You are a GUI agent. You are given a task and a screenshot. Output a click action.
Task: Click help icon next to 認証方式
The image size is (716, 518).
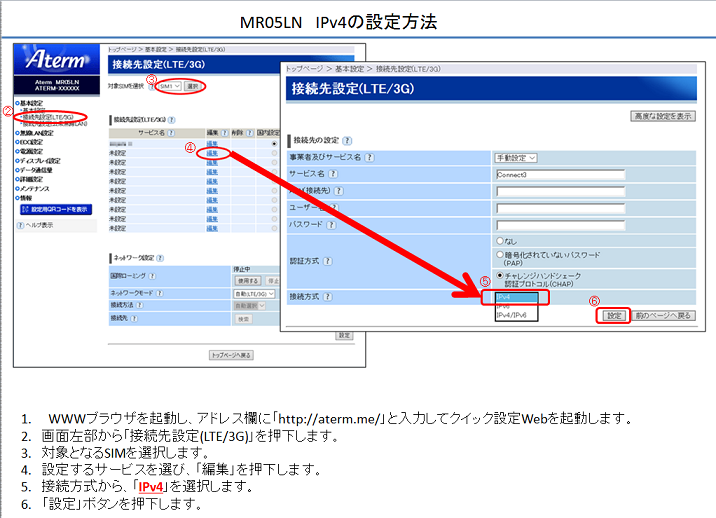tap(327, 261)
